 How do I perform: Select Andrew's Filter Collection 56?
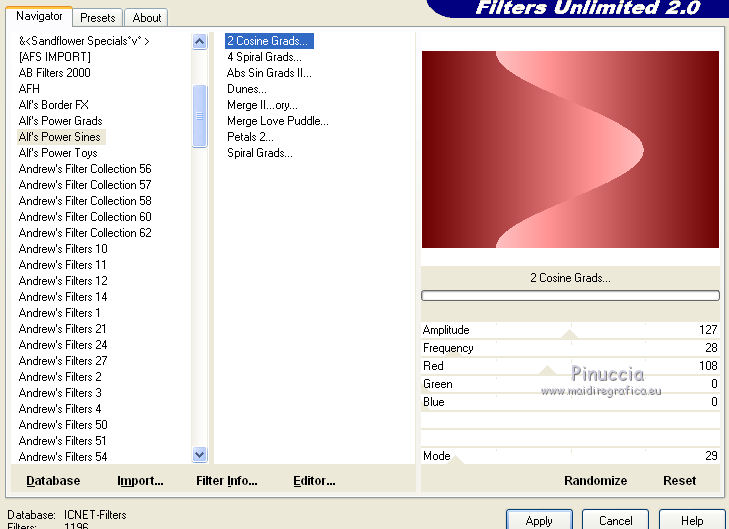[x=85, y=169]
